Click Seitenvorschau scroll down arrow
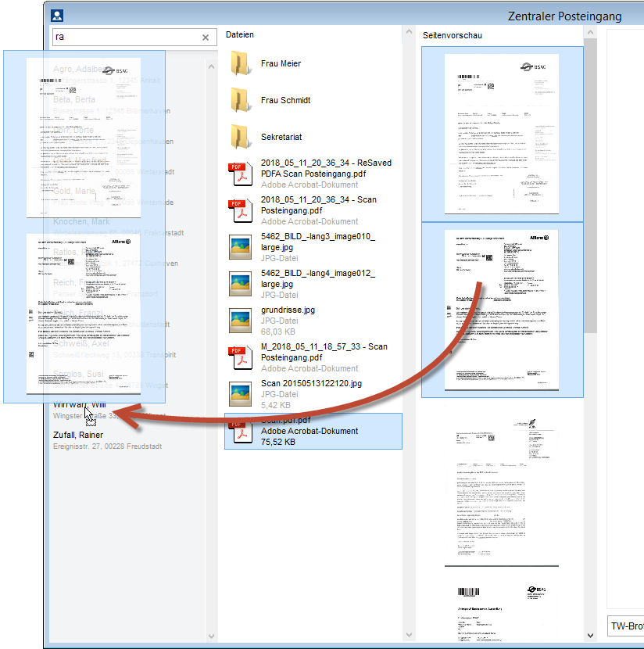The height and width of the screenshot is (649, 644). tap(591, 636)
